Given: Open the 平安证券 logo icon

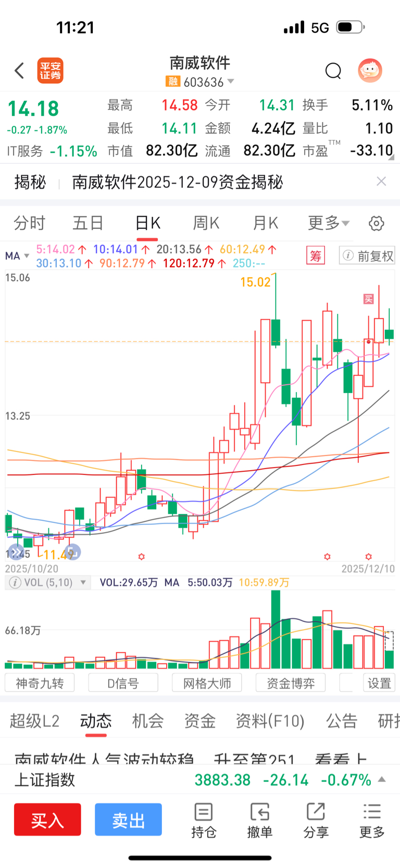Looking at the screenshot, I should coord(50,71).
